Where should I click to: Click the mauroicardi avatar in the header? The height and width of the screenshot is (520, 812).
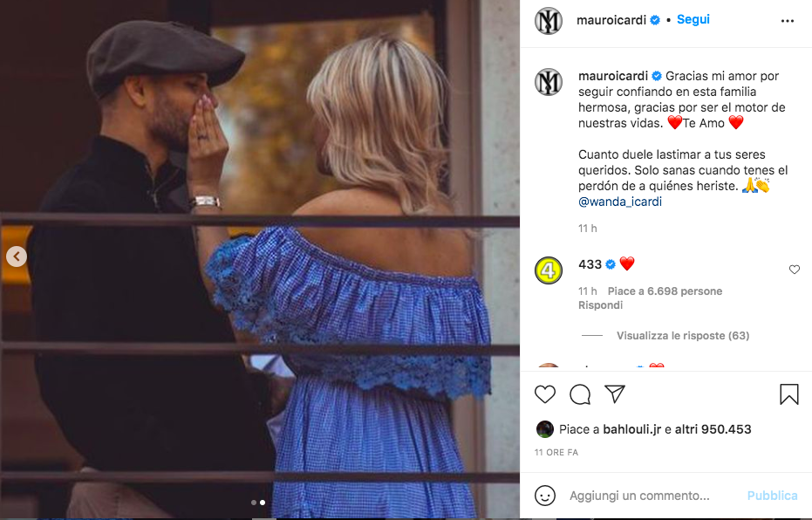(549, 20)
